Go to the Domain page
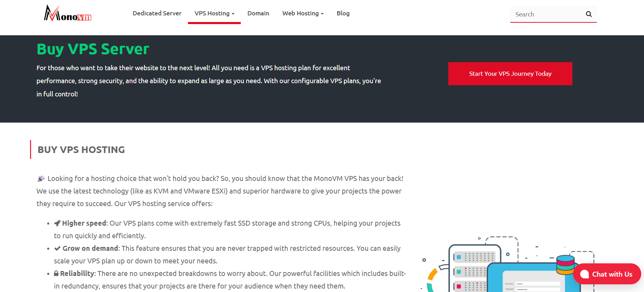The image size is (644, 292). tap(258, 13)
